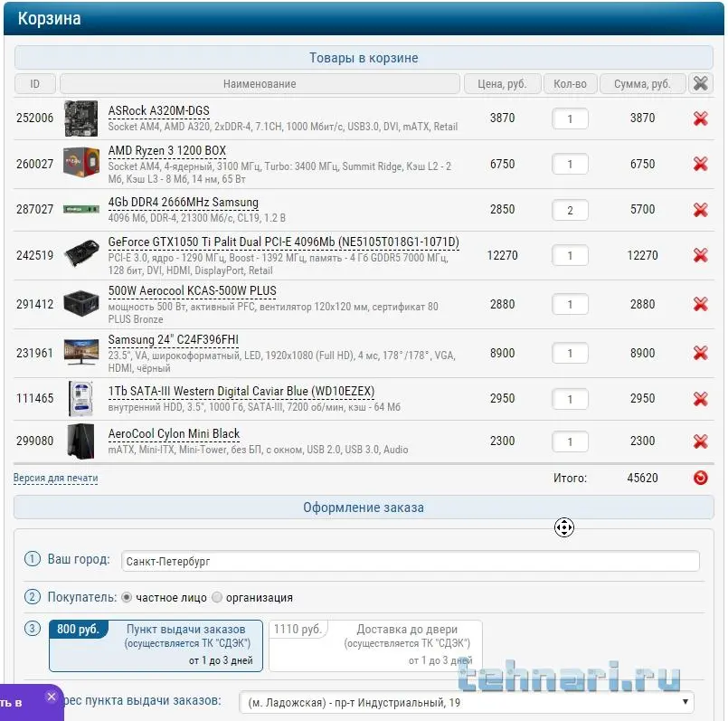Image resolution: width=728 pixels, height=721 pixels.
Task: Remove AMD Ryzen 3 1200 BOX item
Action: coord(700,164)
